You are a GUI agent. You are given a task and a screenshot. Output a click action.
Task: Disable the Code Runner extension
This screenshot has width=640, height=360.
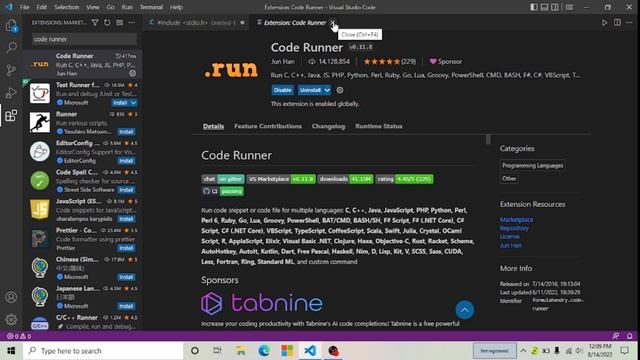pos(282,90)
